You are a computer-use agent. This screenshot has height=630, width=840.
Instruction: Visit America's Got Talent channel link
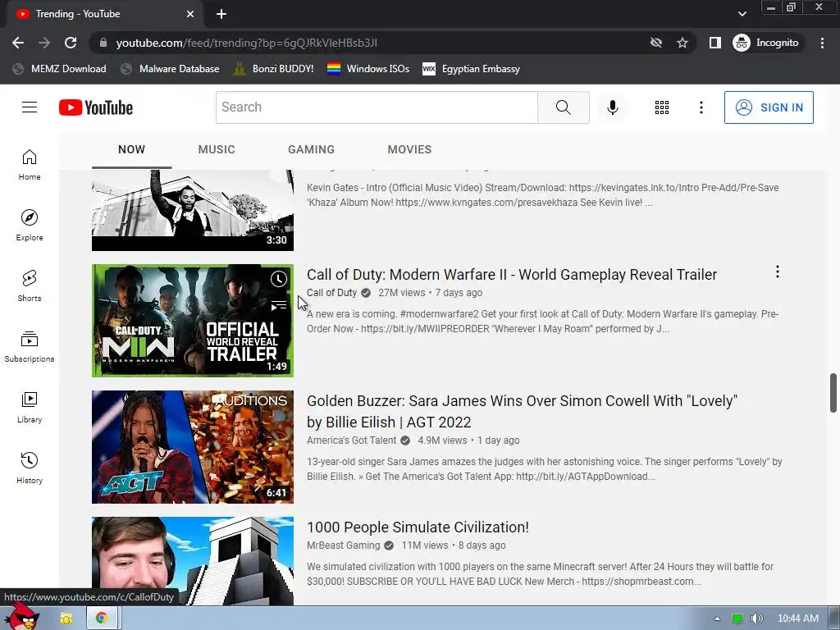(351, 441)
